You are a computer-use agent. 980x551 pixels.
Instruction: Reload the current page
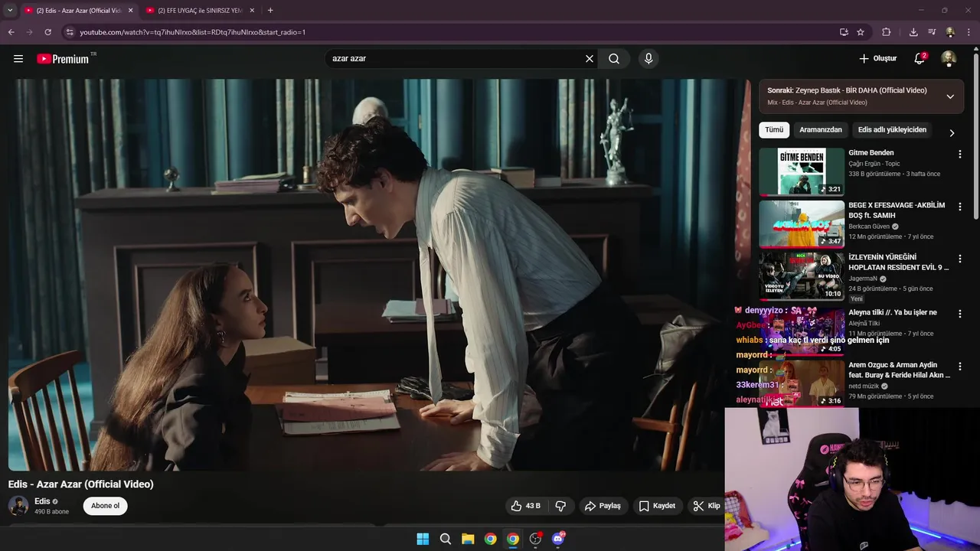(47, 32)
